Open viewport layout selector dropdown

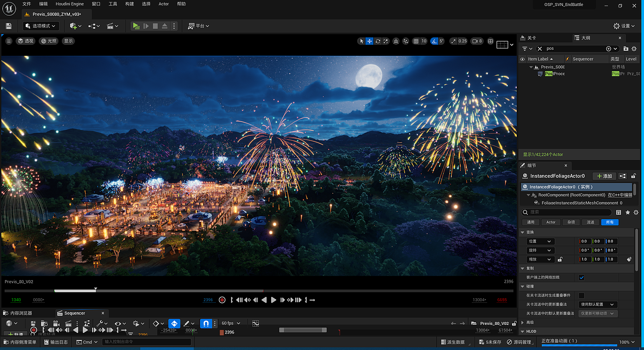click(505, 45)
